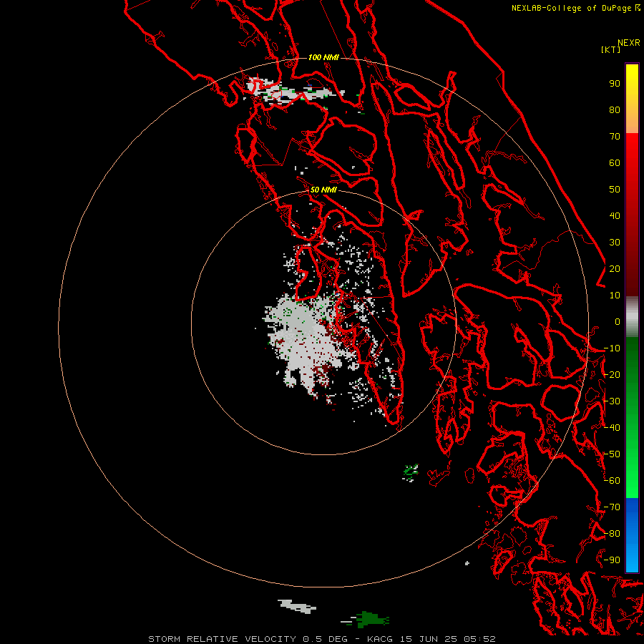
Task: Click the -60 value on the velocity scale
Action: coord(612,481)
